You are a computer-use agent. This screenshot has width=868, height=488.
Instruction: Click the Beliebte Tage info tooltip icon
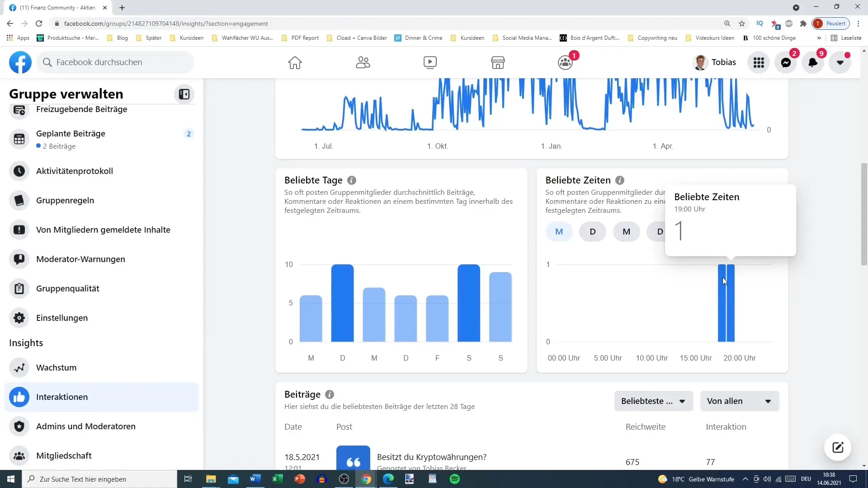click(x=352, y=181)
